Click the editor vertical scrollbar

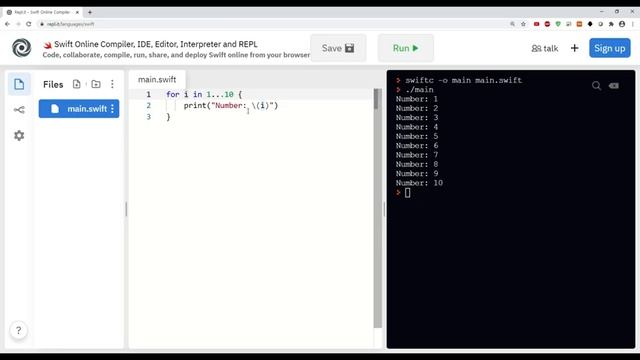378,208
